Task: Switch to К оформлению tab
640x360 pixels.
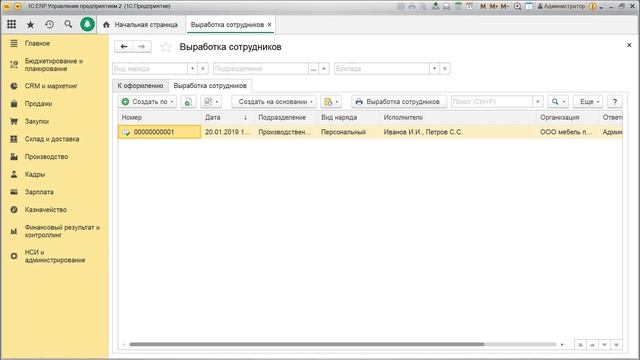Action: click(140, 86)
